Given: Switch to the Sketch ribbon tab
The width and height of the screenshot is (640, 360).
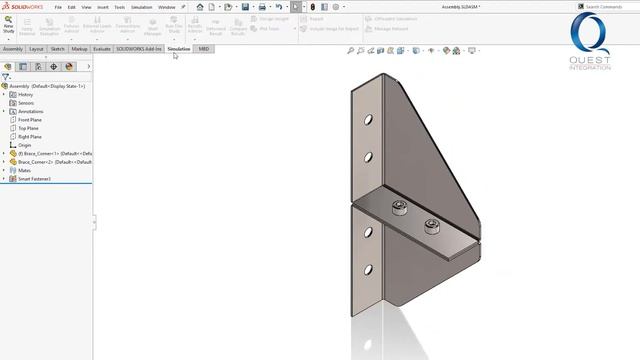Looking at the screenshot, I should click(58, 49).
